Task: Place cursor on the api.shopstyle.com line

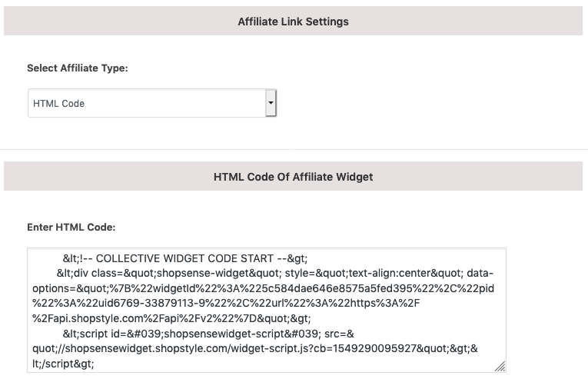Action: click(171, 318)
